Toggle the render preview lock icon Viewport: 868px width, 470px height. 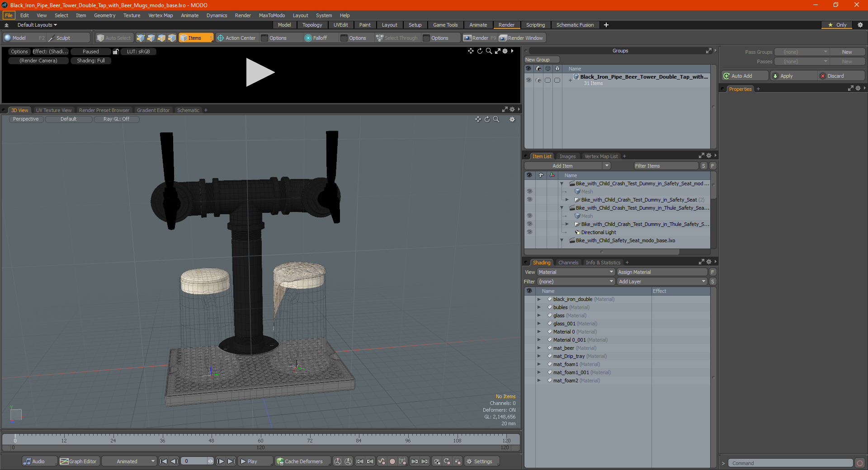116,52
